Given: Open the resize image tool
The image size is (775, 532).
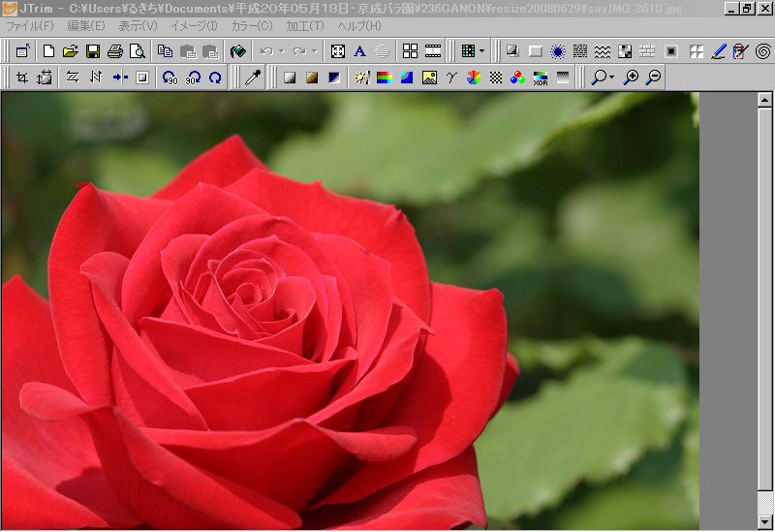Looking at the screenshot, I should coord(44,78).
